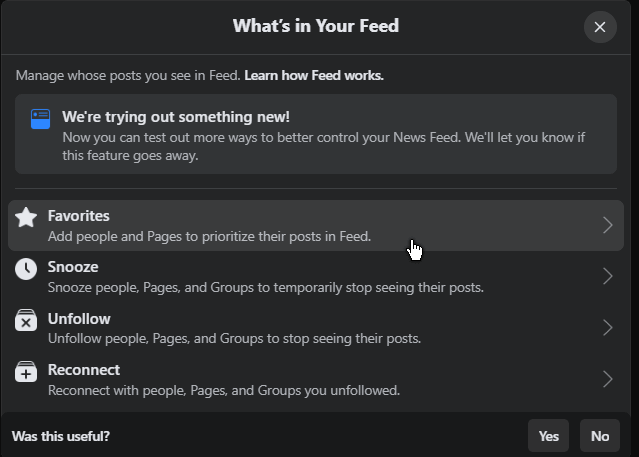Expand Snooze using its right chevron
The image size is (639, 457).
tap(608, 276)
